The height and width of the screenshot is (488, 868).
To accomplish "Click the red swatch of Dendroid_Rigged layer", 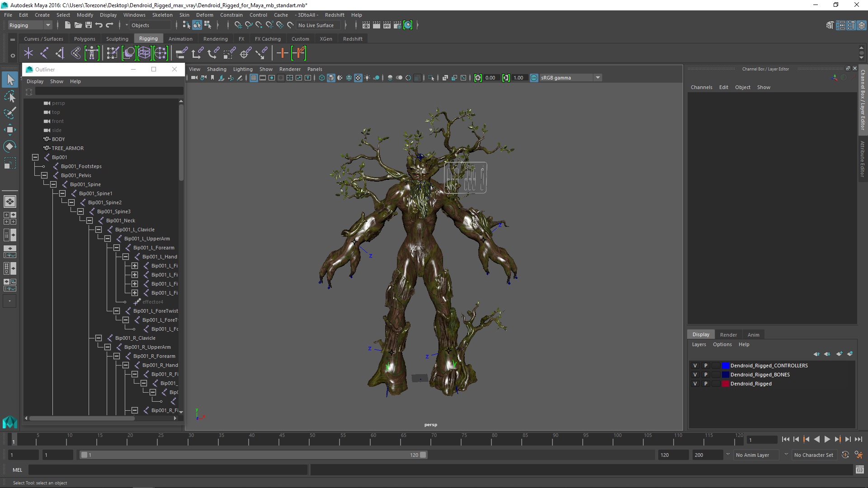I will point(725,384).
